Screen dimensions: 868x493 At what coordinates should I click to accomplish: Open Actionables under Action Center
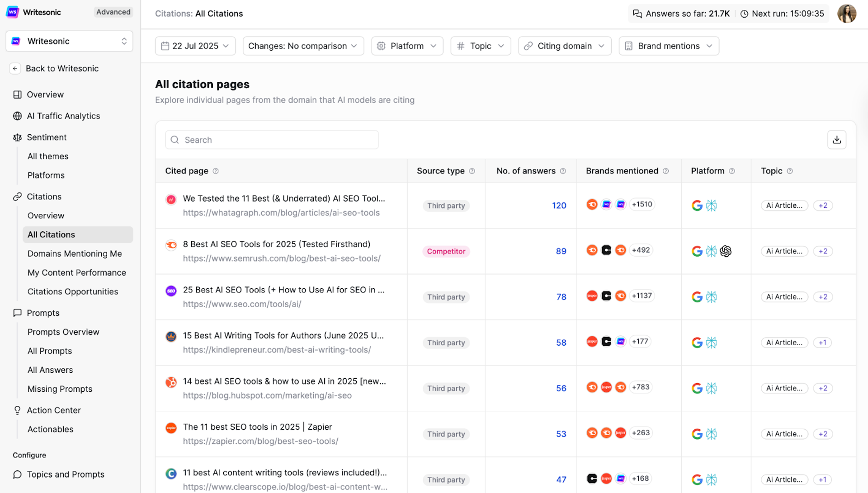[x=50, y=429]
